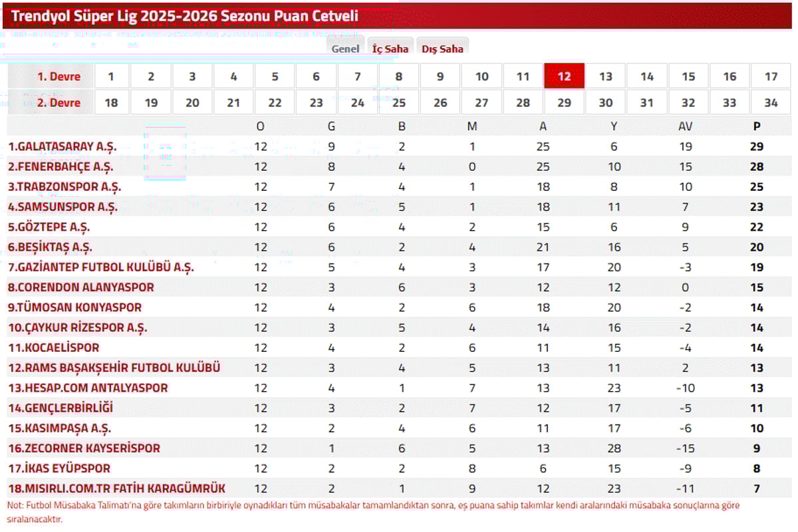
Task: Open the Fenerbahçe A.Ş. team link
Action: tap(61, 167)
